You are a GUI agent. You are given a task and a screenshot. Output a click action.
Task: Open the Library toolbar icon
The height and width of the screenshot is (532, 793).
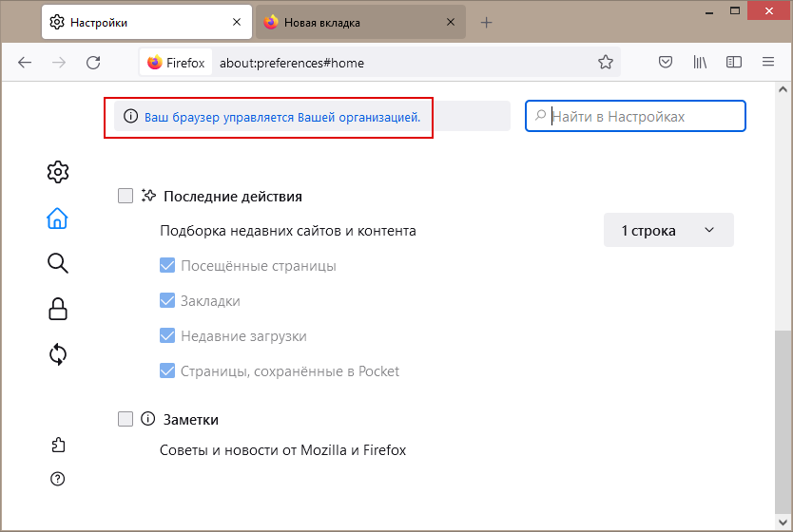tap(700, 62)
